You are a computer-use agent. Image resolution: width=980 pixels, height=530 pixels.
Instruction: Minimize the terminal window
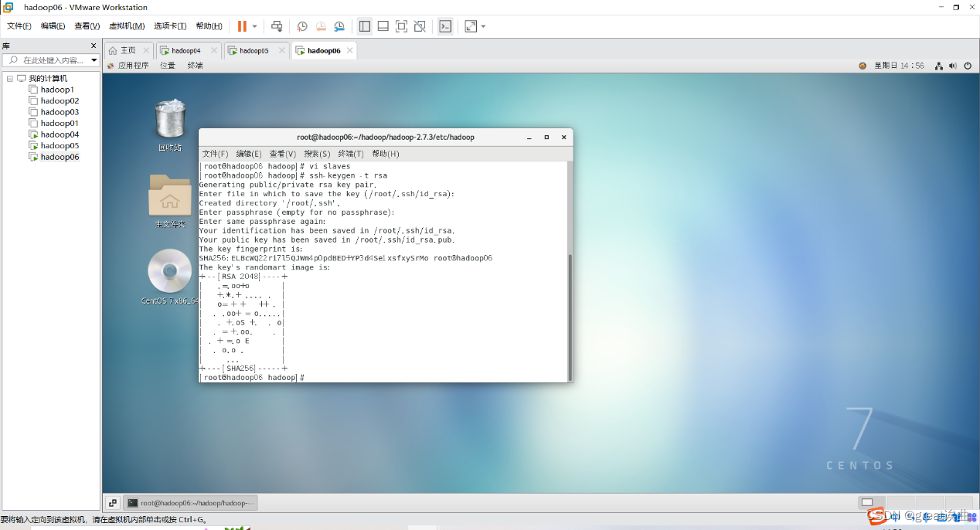[x=529, y=138]
